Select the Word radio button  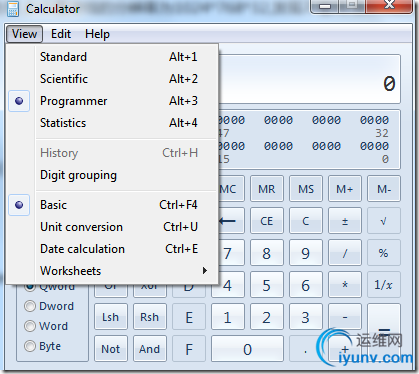coord(46,326)
